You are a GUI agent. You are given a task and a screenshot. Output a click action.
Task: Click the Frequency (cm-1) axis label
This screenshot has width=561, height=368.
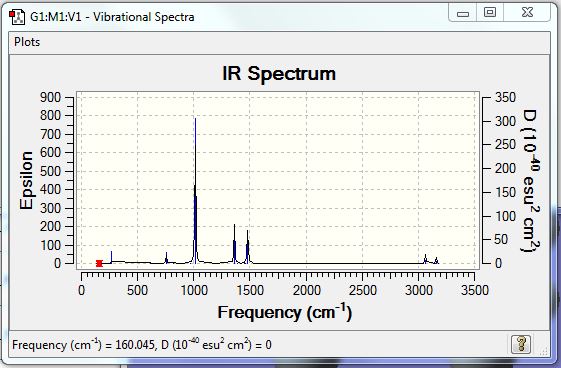pyautogui.click(x=285, y=312)
